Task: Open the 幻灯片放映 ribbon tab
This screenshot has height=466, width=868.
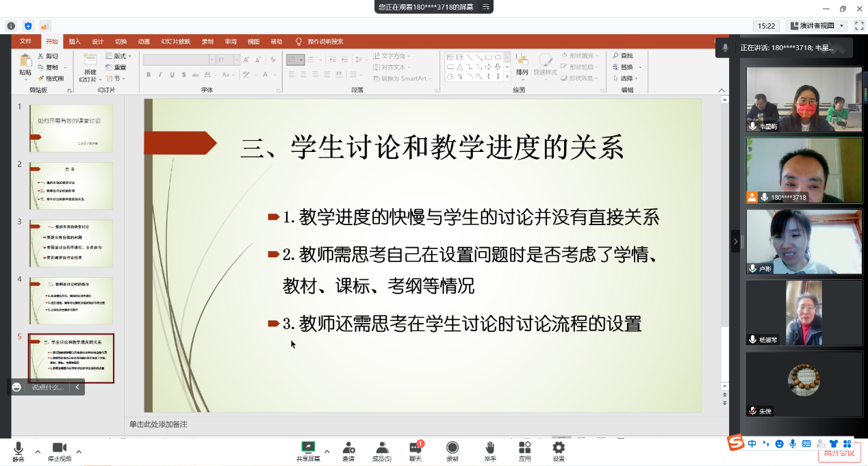Action: (x=175, y=41)
